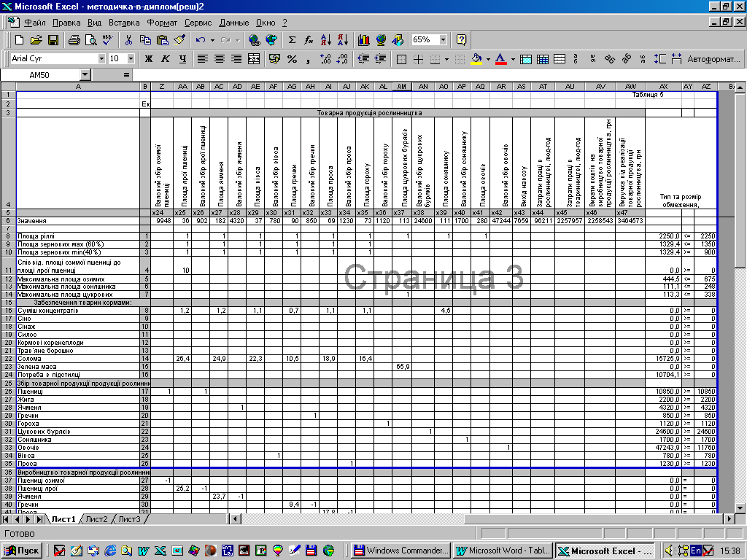This screenshot has height=560, width=747.
Task: Insert a hyperlink with the globe-link icon
Action: tap(254, 40)
